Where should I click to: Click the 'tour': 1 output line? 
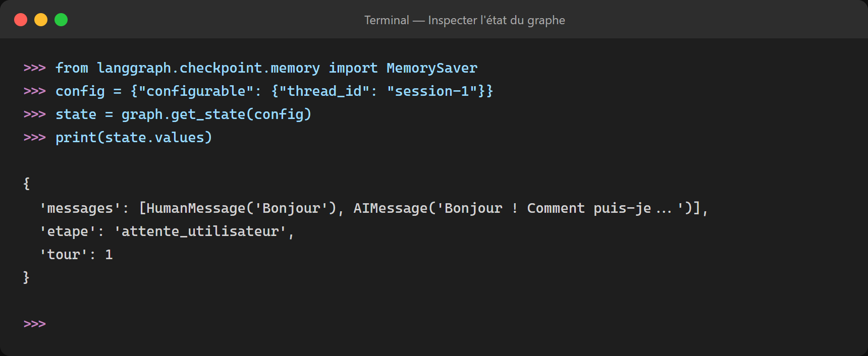click(x=76, y=255)
